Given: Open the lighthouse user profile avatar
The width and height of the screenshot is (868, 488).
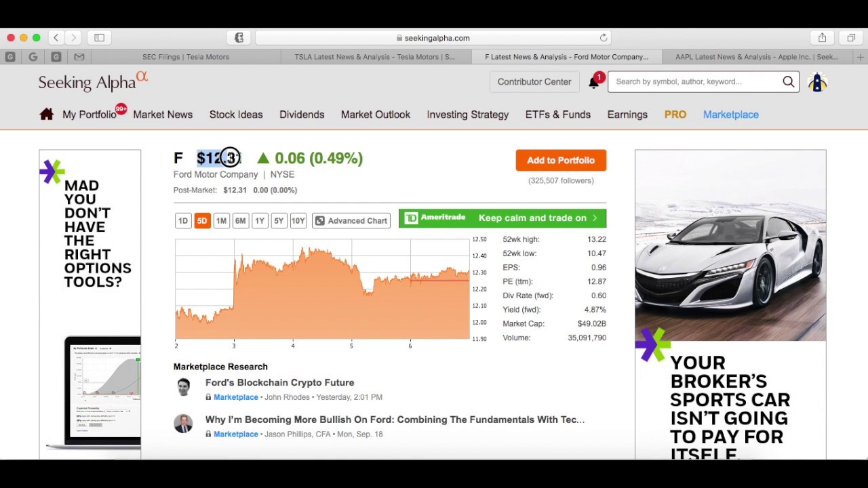Looking at the screenshot, I should point(817,82).
